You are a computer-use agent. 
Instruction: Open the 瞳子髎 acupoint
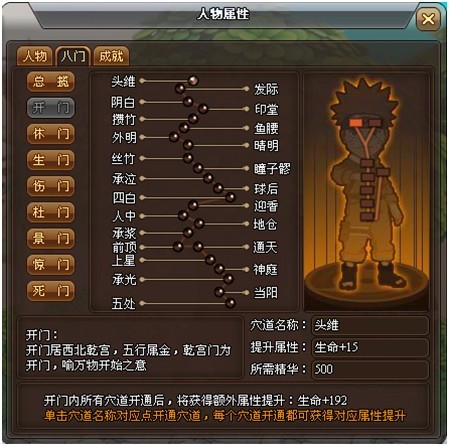272,169
